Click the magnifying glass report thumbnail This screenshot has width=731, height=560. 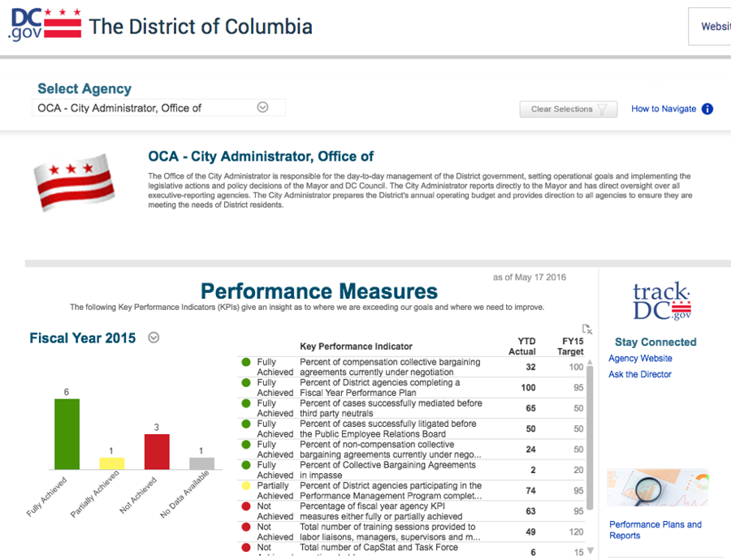[x=656, y=488]
